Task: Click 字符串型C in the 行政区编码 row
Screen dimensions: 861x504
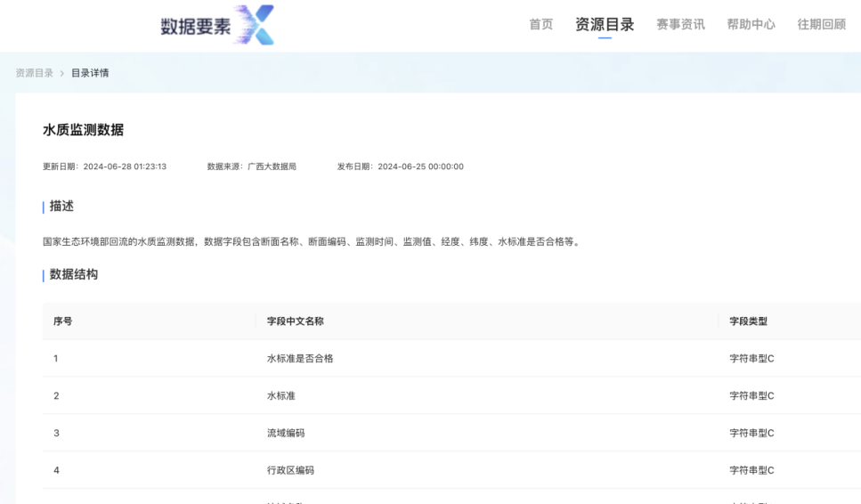Action: coord(751,470)
